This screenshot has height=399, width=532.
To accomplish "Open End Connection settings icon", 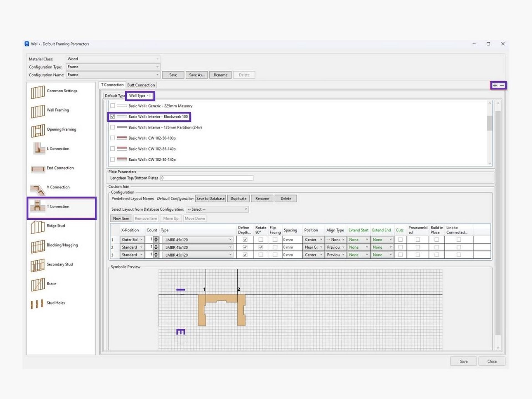I will pyautogui.click(x=38, y=169).
